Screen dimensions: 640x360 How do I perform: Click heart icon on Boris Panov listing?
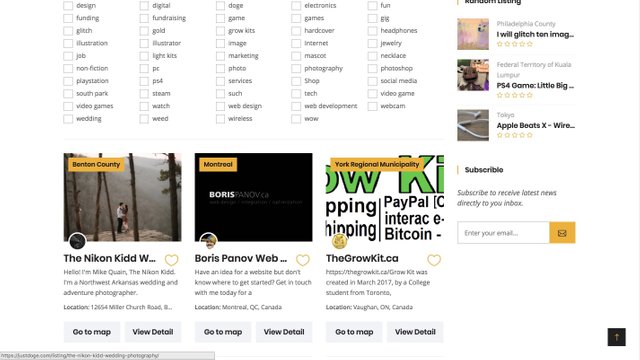[x=302, y=260]
